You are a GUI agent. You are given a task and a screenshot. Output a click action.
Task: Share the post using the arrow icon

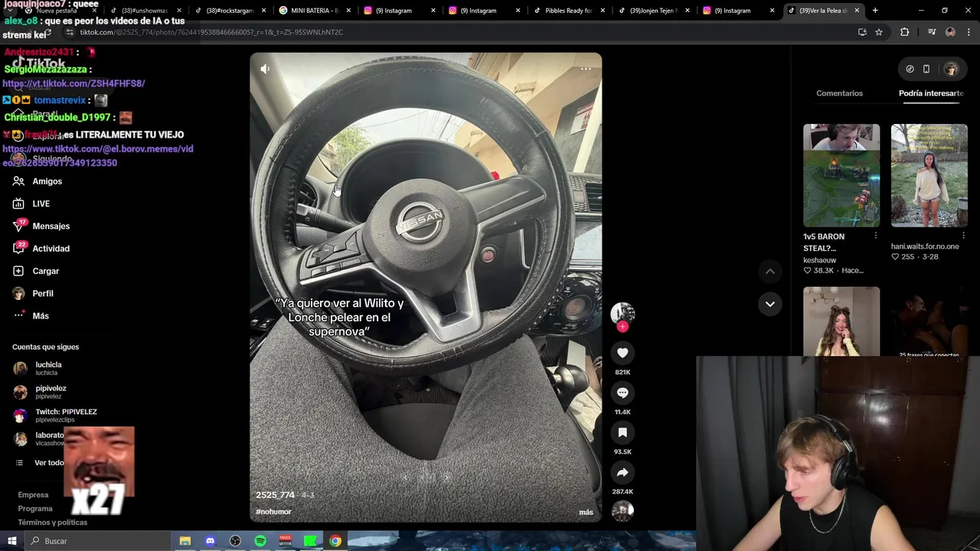(x=622, y=472)
